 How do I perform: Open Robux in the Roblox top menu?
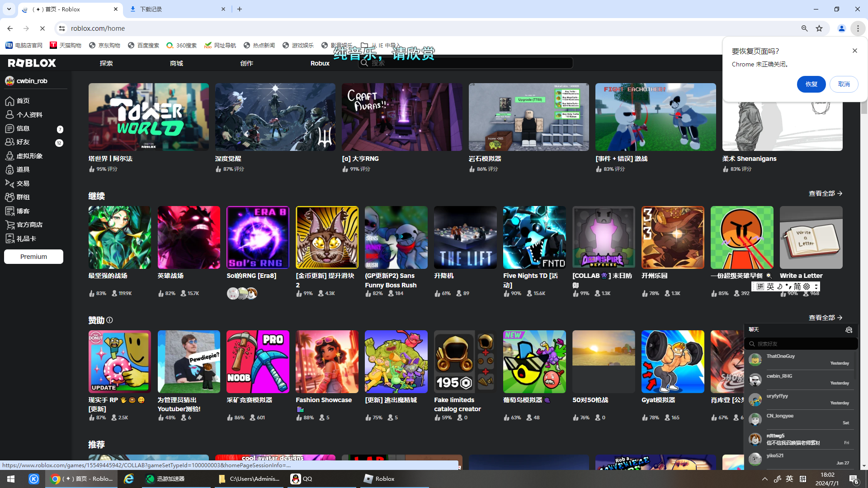(320, 63)
